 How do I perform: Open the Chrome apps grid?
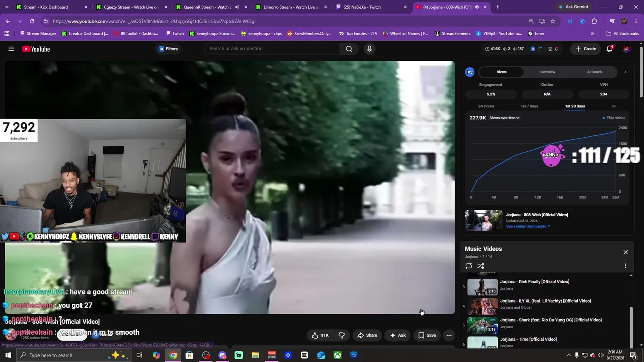pyautogui.click(x=7, y=34)
